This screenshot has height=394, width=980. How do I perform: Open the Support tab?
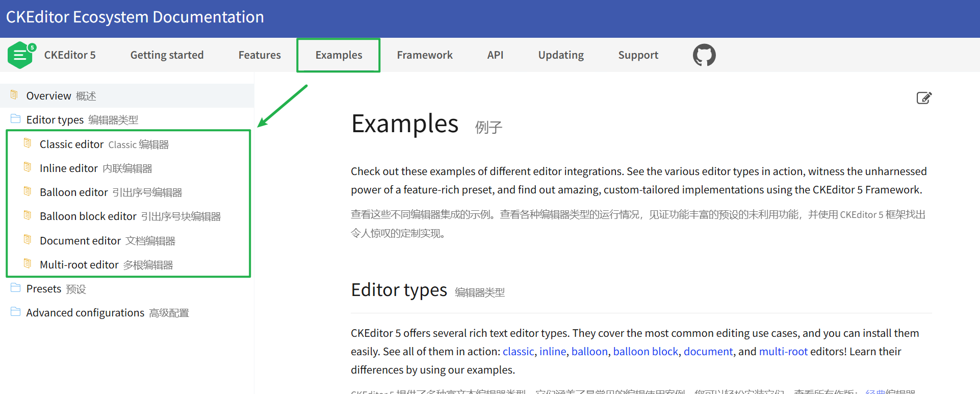pos(638,55)
